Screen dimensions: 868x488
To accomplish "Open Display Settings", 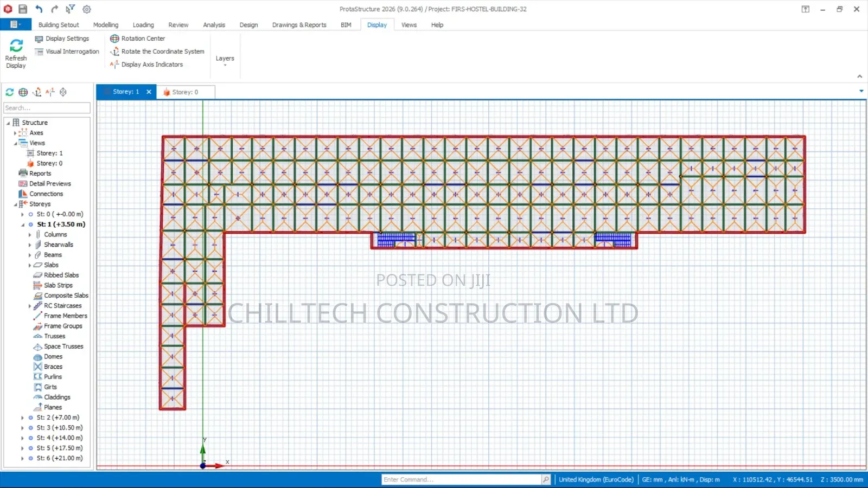I will pyautogui.click(x=62, y=38).
